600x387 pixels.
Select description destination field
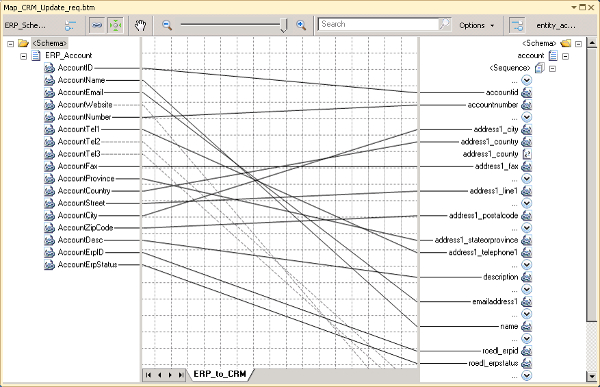click(501, 277)
